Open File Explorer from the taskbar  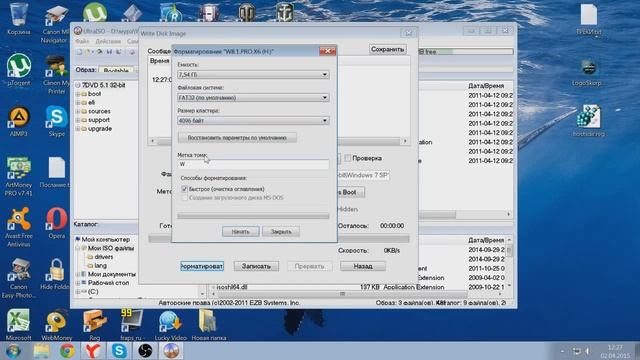point(41,351)
